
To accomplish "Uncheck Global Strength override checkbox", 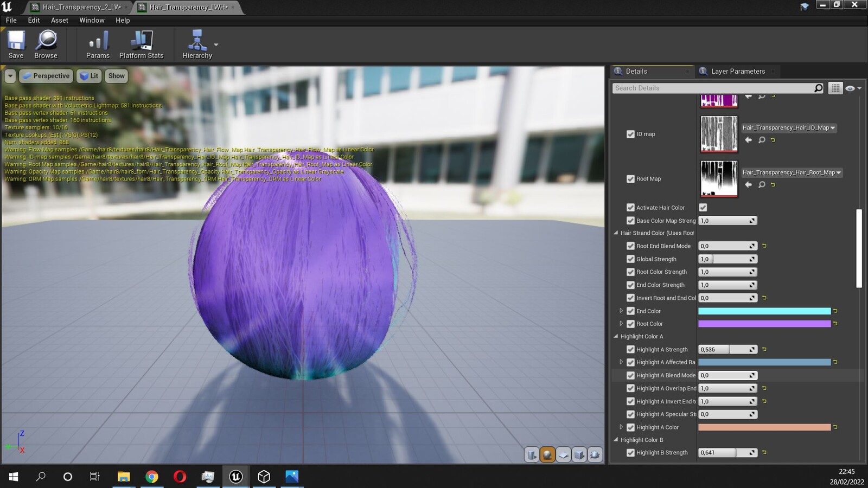I will click(630, 259).
